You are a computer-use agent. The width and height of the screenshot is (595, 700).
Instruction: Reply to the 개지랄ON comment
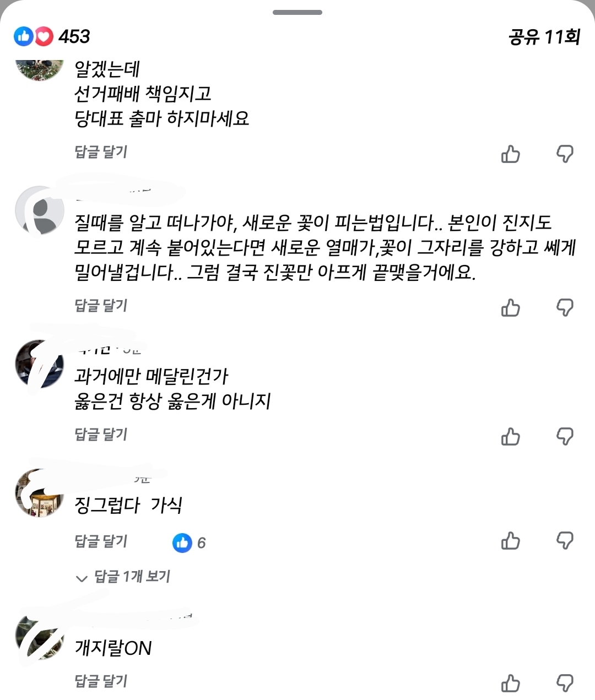pyautogui.click(x=101, y=681)
